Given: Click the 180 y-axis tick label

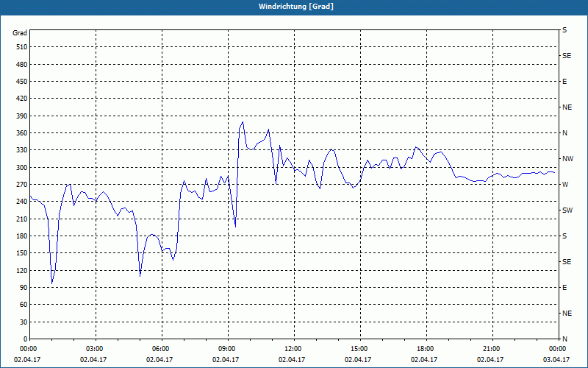Looking at the screenshot, I should point(21,236).
